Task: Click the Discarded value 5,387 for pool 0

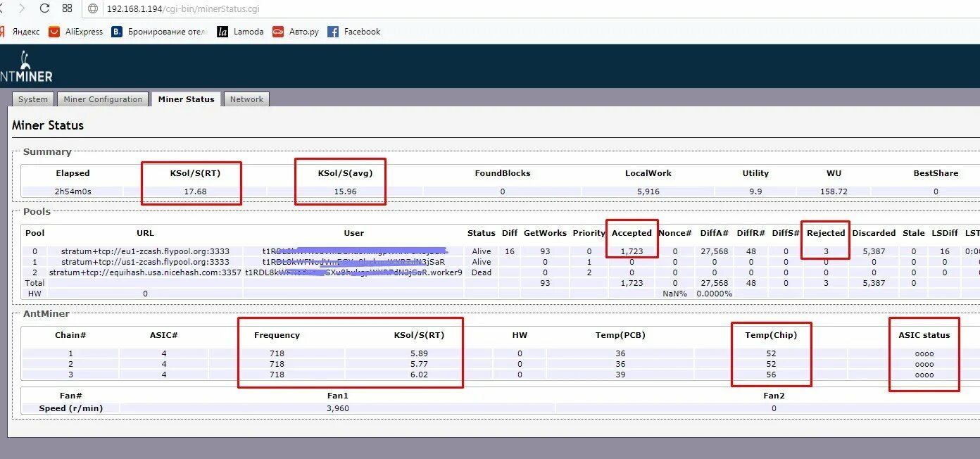Action: pos(874,251)
